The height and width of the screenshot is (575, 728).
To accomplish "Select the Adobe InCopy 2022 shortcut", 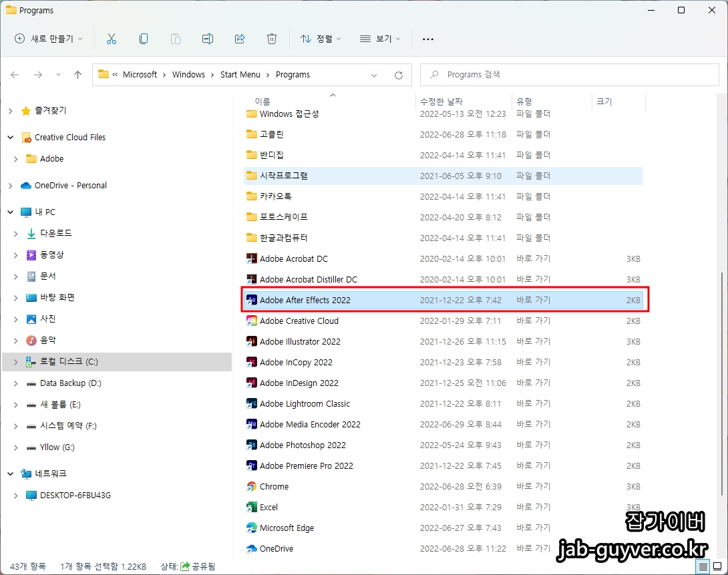I will [x=296, y=363].
